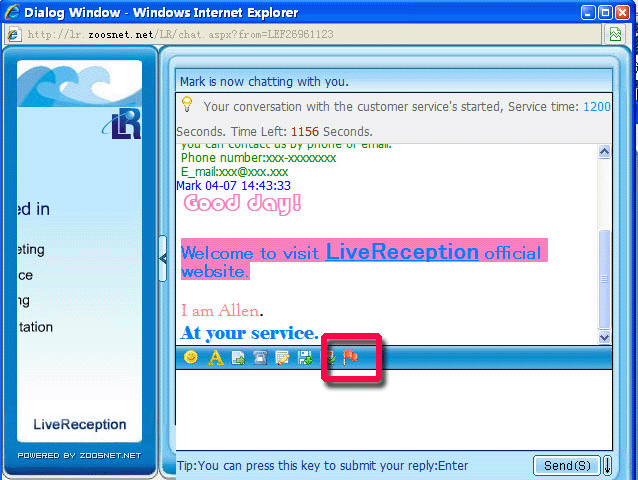Save chat transcript with floppy icon
The width and height of the screenshot is (638, 480).
point(305,358)
